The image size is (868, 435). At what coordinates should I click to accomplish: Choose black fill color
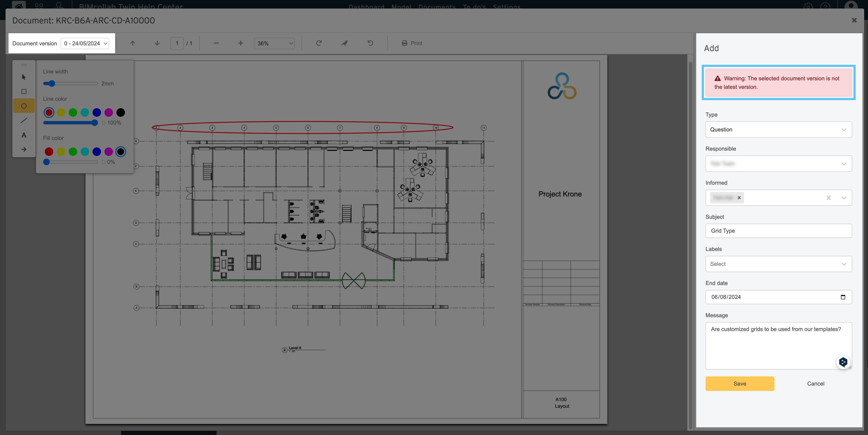tap(121, 152)
